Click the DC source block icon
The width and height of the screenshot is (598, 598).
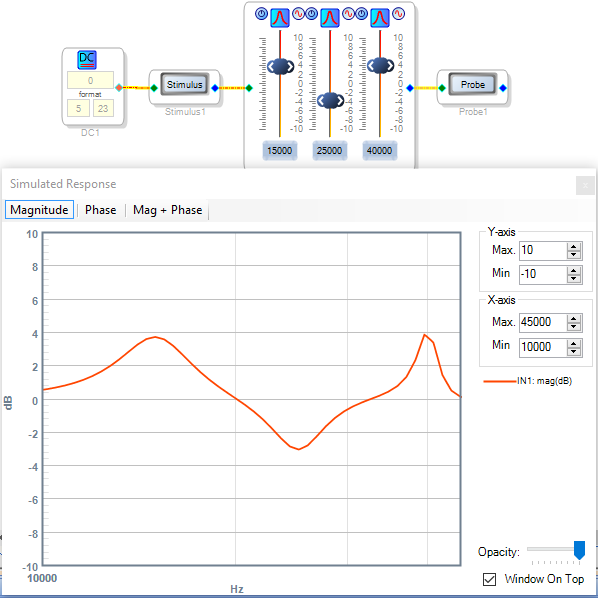coord(87,60)
